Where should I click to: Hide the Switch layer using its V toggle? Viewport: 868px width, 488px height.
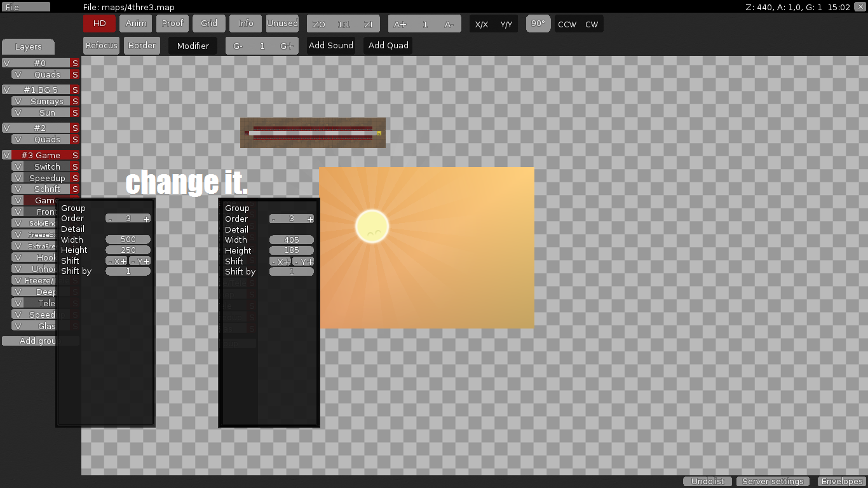[x=18, y=166]
